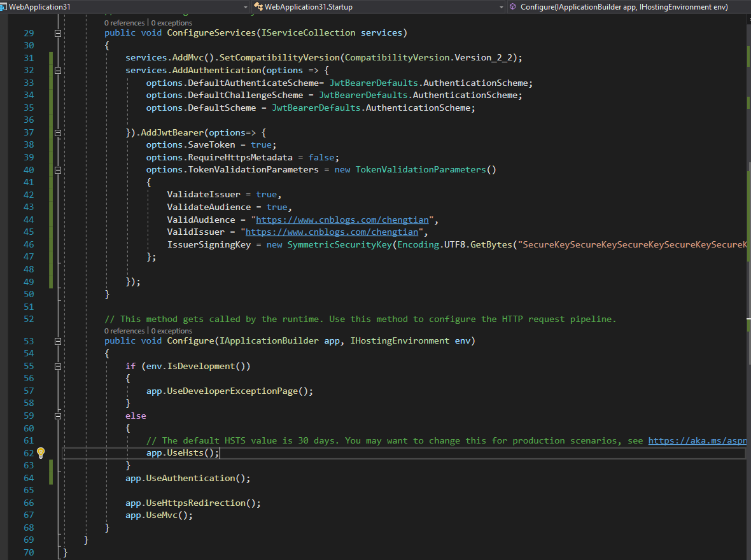Click the 'SecureKeySecureKey' string literal
Image resolution: width=751 pixels, height=560 pixels.
click(632, 245)
